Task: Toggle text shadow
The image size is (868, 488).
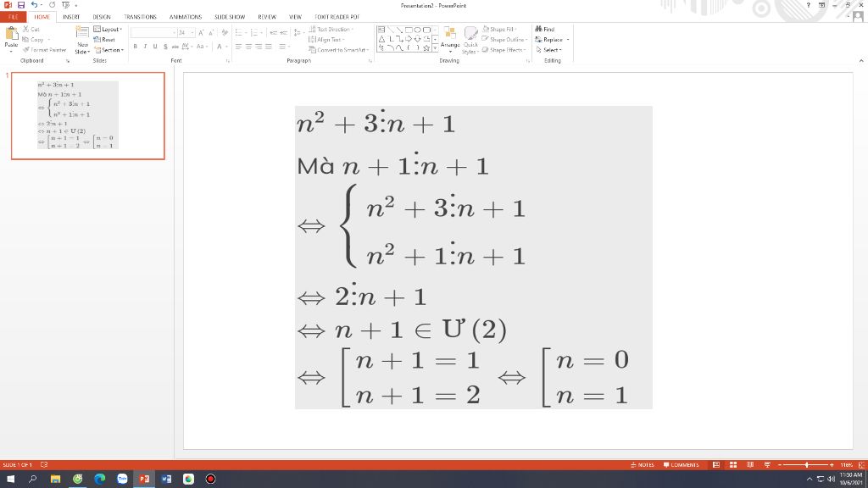Action: (165, 47)
